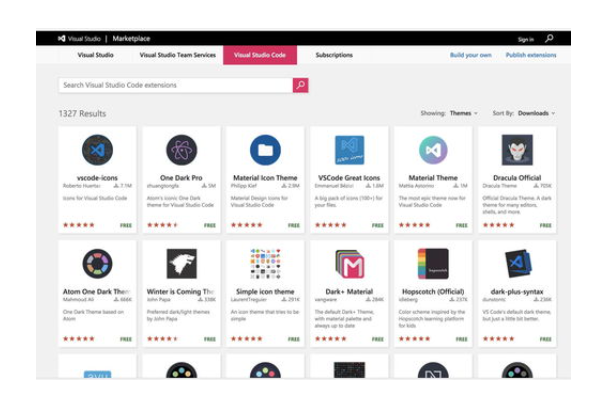Open the Publish extensions link

tap(531, 55)
